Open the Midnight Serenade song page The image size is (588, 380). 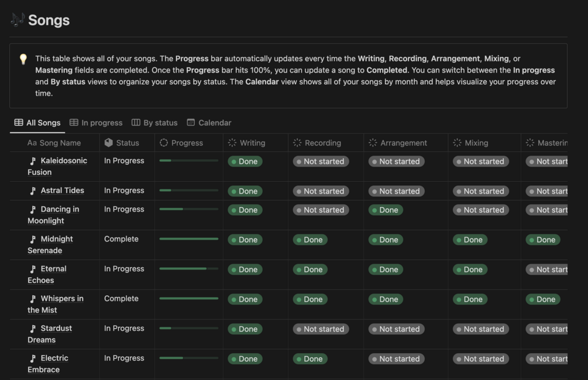[50, 245]
